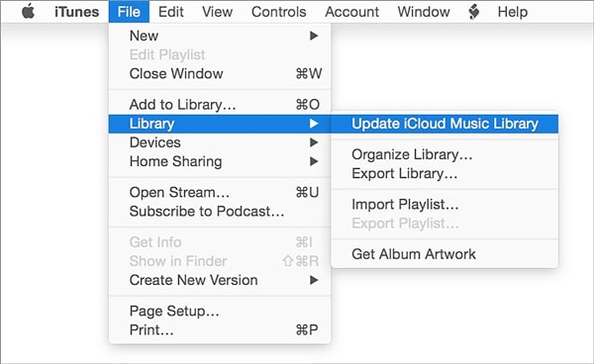Viewport: 594px width, 364px height.
Task: Expand the Create New Version submenu arrow
Action: coord(314,280)
